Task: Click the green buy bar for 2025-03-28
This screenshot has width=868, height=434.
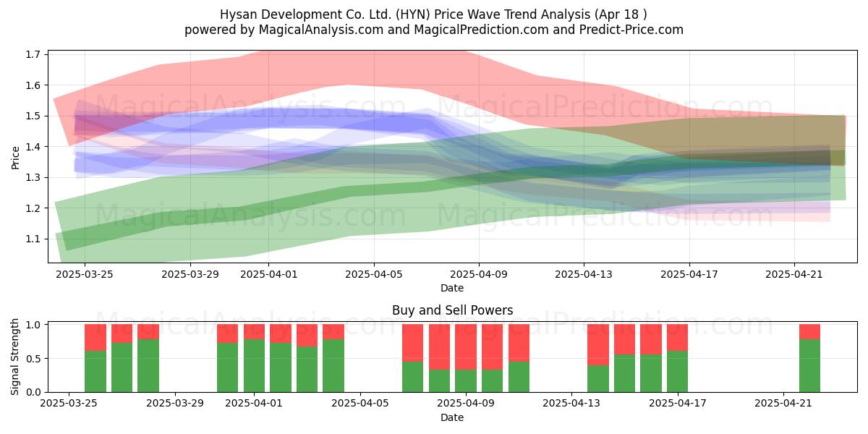Action: coord(148,365)
